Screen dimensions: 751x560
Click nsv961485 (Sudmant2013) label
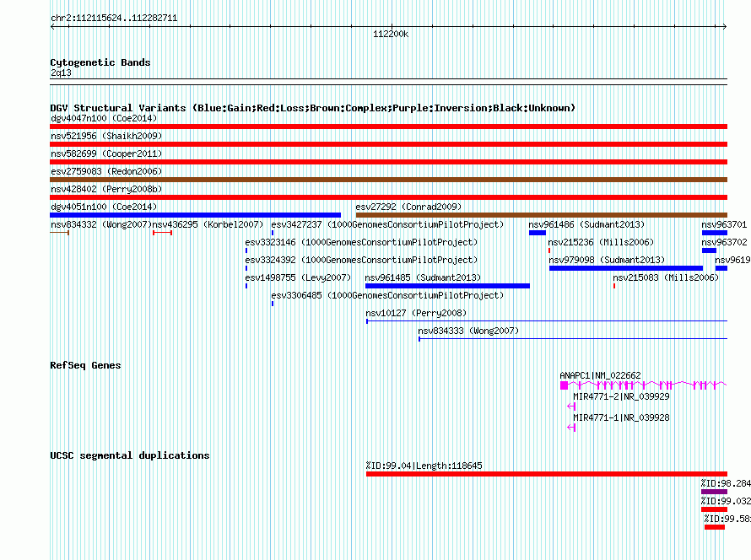click(x=423, y=277)
